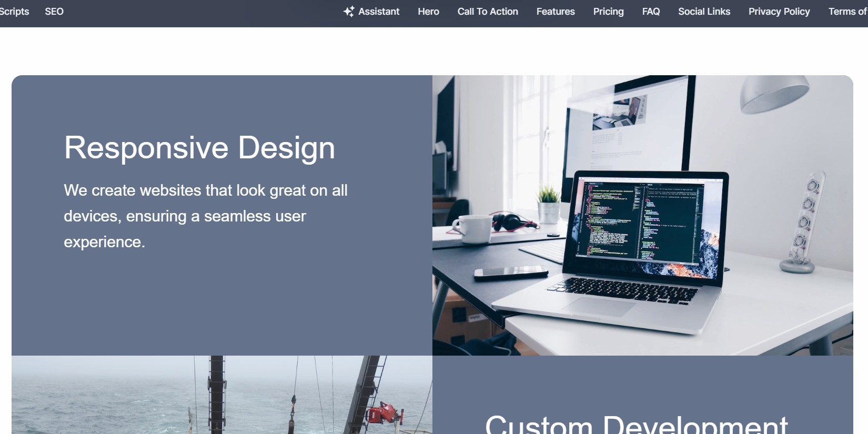Open the Scripts tab

click(x=14, y=12)
